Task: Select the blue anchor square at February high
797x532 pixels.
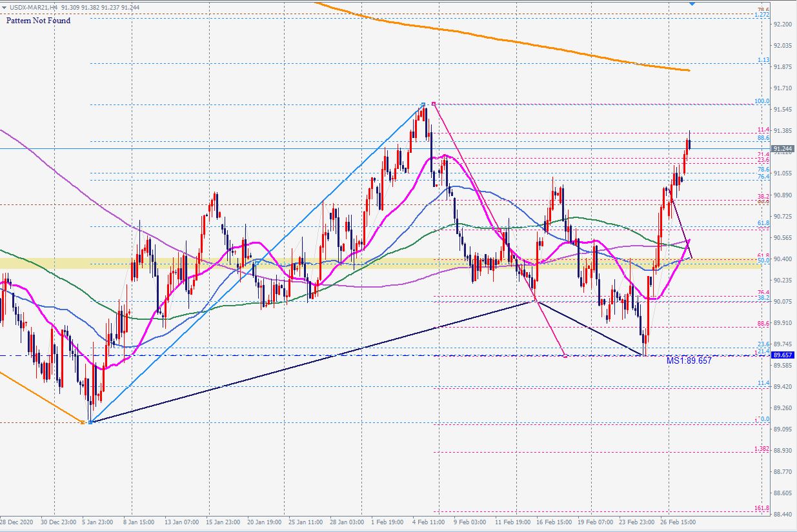Action: [423, 104]
